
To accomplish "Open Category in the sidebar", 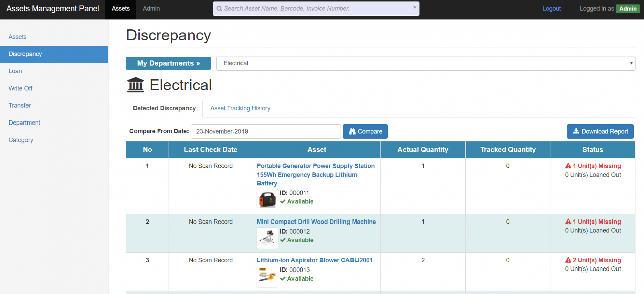I will tap(54, 140).
